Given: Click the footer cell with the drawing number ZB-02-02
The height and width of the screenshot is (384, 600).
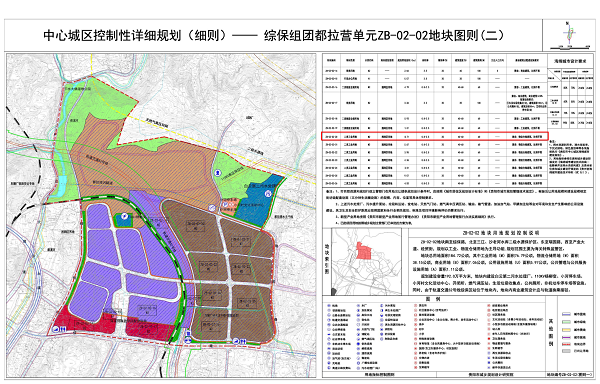Looking at the screenshot, I should [570, 374].
